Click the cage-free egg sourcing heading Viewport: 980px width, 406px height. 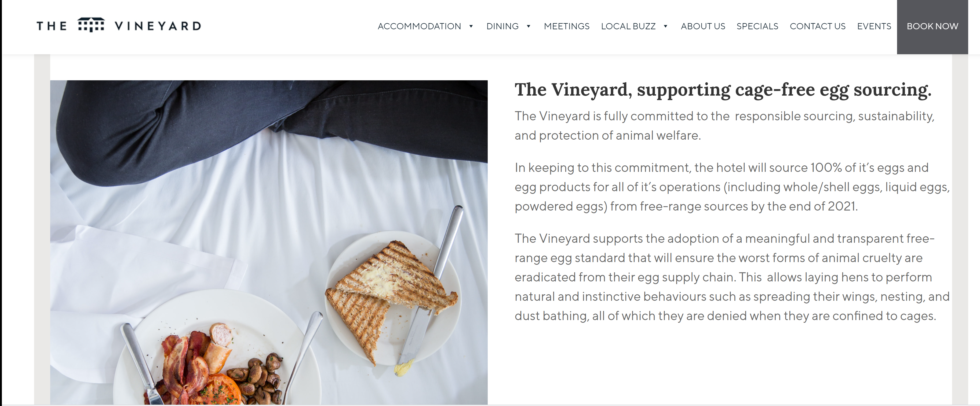click(723, 90)
